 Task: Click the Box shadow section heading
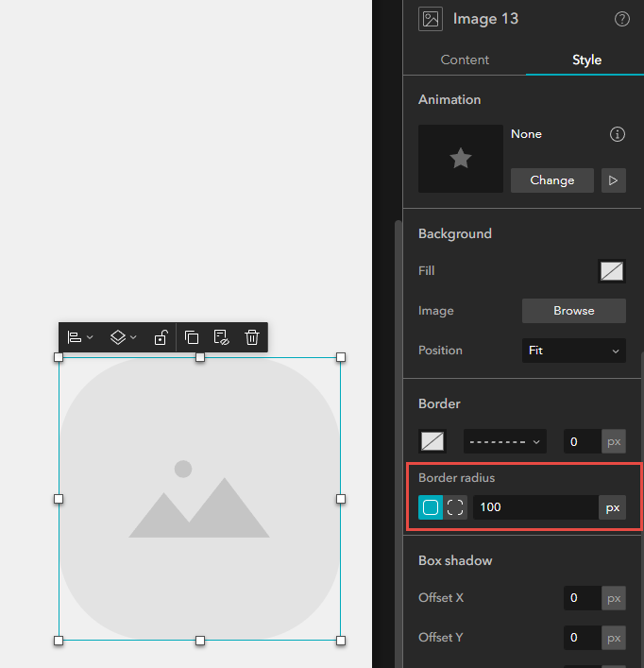(x=455, y=560)
